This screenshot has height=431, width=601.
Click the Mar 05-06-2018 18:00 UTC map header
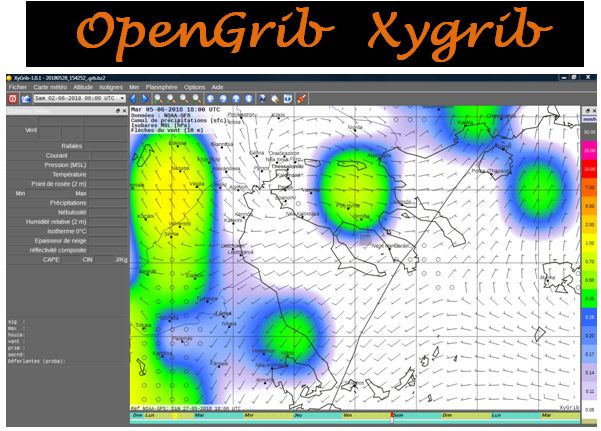pyautogui.click(x=175, y=110)
